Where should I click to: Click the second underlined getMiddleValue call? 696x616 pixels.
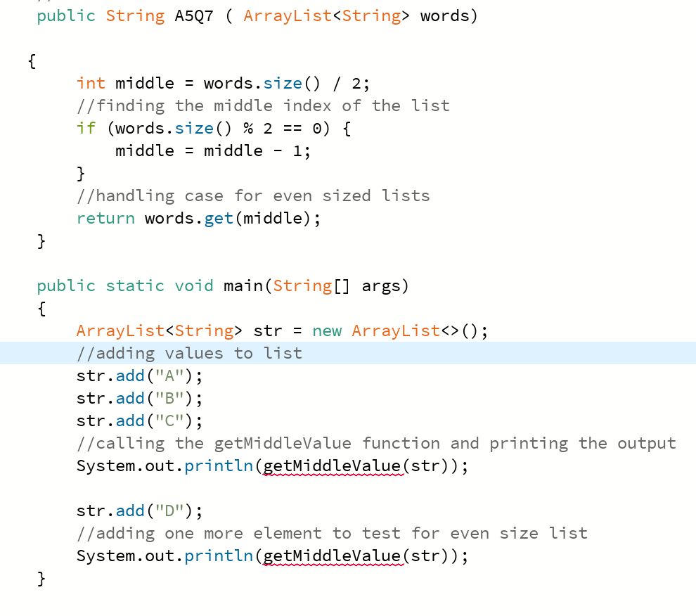pyautogui.click(x=332, y=556)
